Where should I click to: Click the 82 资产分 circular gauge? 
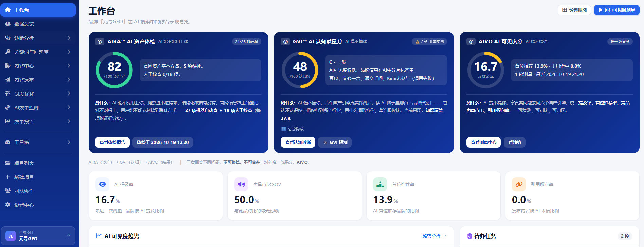114,70
